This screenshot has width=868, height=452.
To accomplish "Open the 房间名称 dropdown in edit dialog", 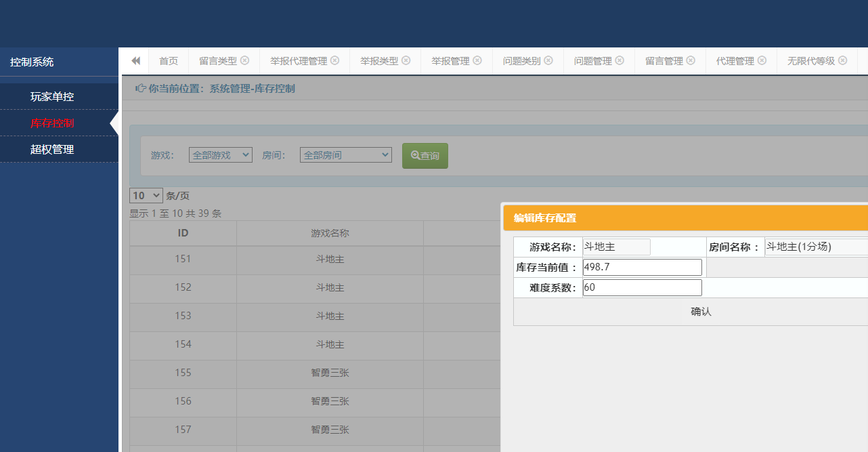I will point(816,247).
